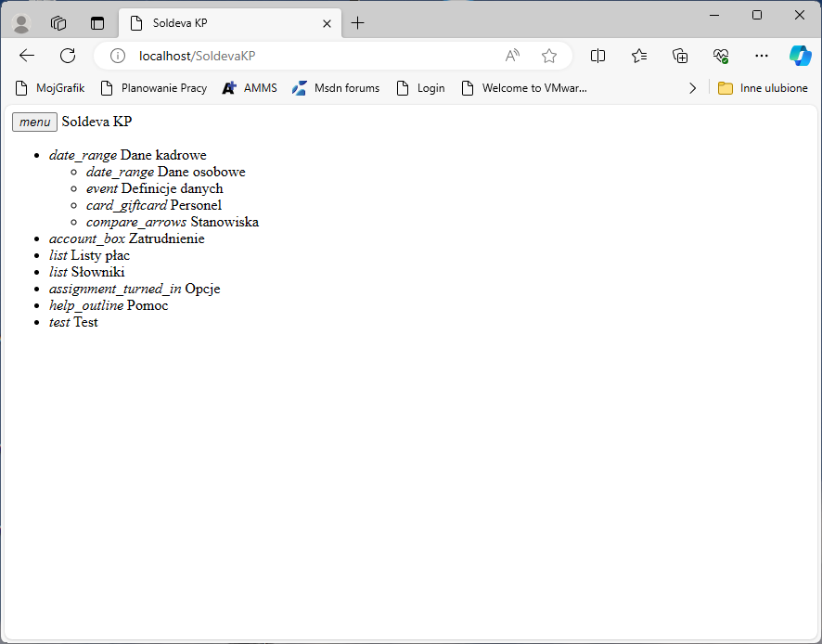Viewport: 822px width, 644px height.
Task: Select list Listy płac entry
Action: [89, 254]
